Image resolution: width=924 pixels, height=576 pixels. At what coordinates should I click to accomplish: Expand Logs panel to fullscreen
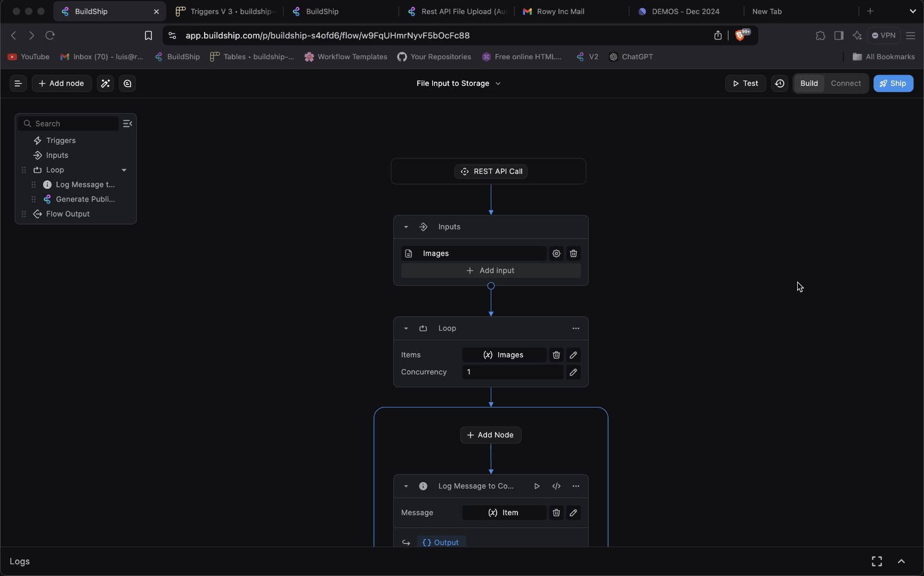click(x=877, y=562)
